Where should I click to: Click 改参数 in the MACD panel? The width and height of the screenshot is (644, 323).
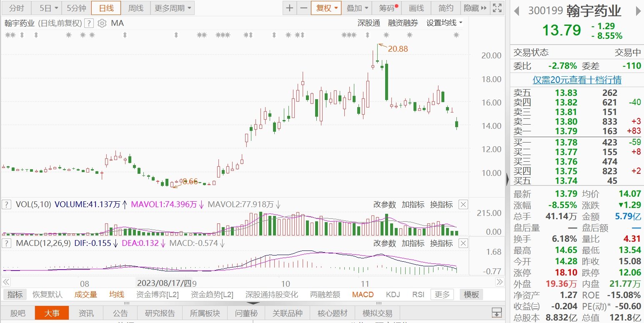coord(384,243)
